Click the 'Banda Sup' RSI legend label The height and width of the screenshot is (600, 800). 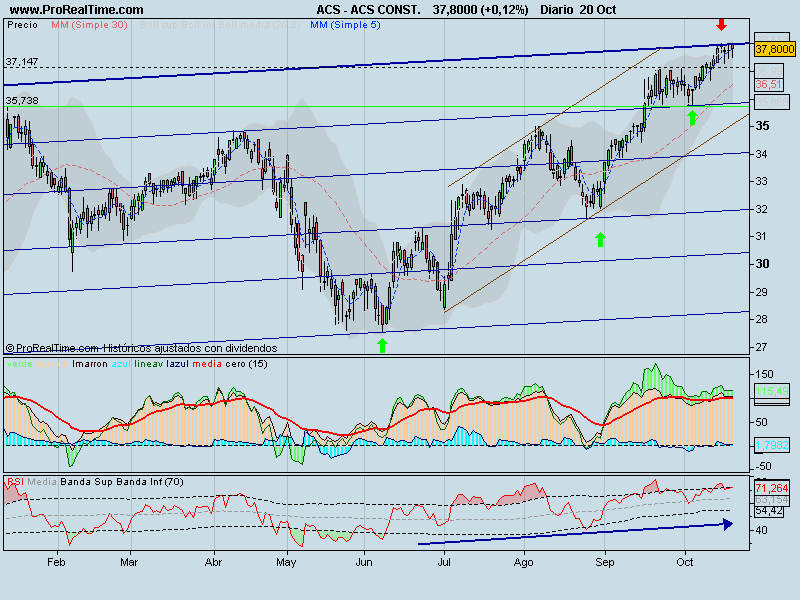(x=87, y=482)
